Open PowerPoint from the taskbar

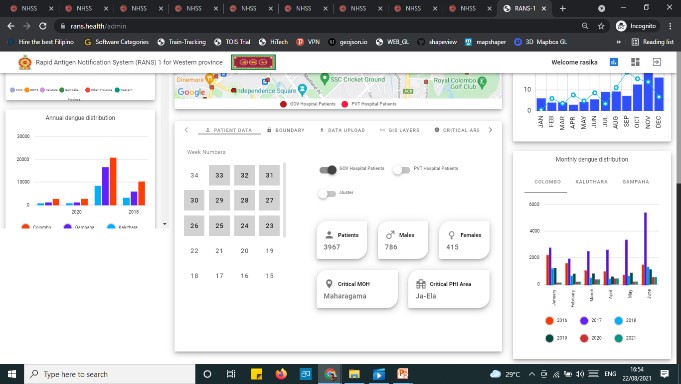click(402, 374)
